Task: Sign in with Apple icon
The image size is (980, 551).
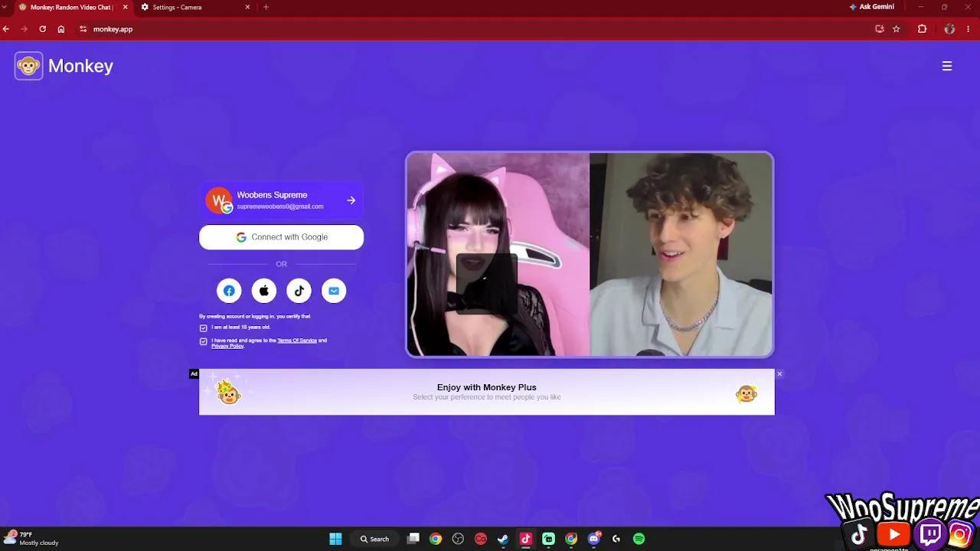Action: pos(264,291)
